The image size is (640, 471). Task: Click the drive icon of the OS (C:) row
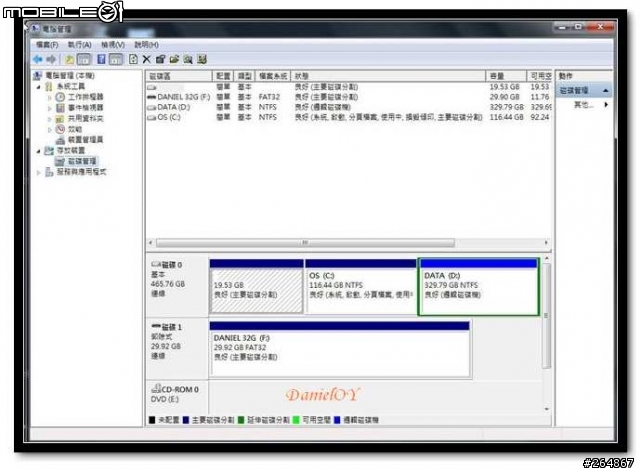[x=151, y=118]
